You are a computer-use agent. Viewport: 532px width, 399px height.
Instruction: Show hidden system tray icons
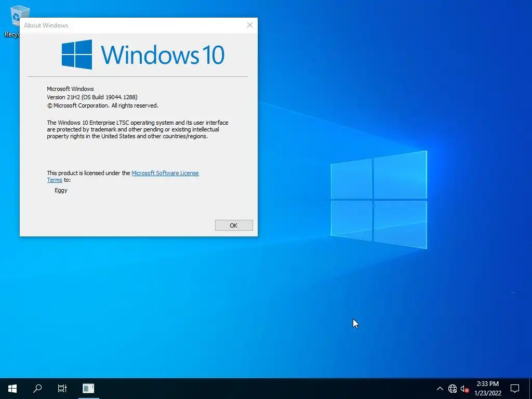pyautogui.click(x=440, y=389)
